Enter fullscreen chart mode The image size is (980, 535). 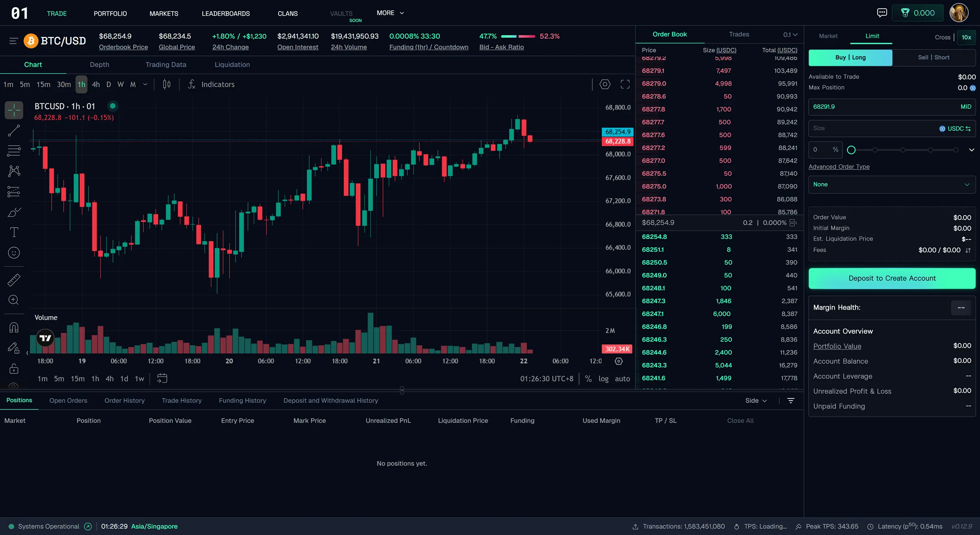pos(625,84)
